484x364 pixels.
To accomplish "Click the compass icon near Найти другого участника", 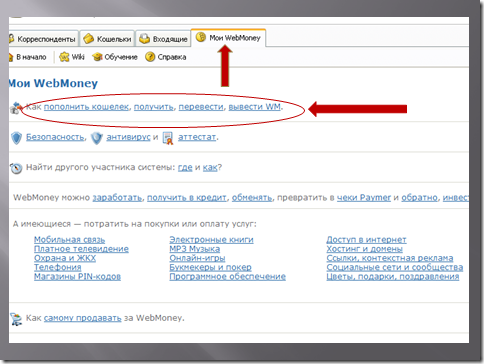I will [x=16, y=168].
